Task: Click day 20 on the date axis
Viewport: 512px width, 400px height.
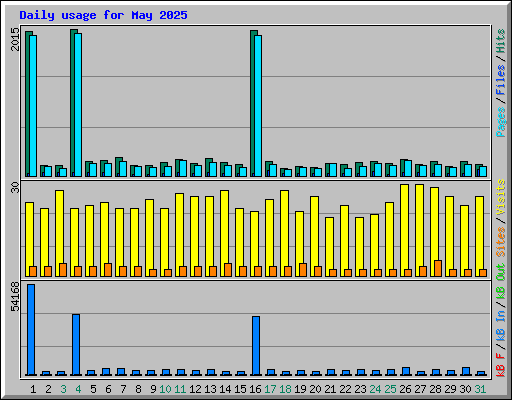Action: tap(315, 389)
